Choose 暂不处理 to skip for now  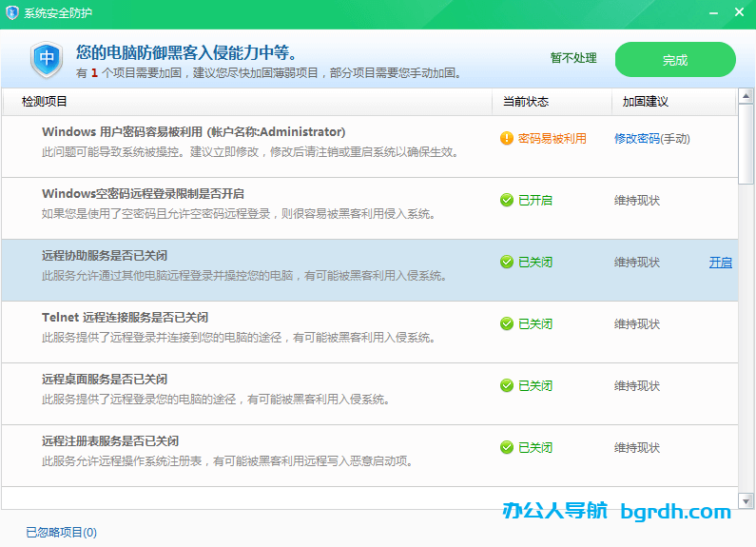(573, 59)
